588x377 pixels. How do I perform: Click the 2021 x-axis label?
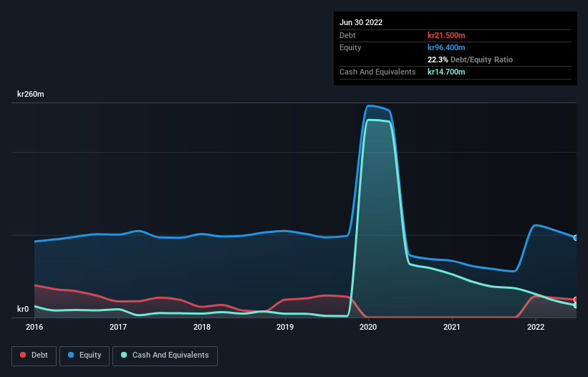pyautogui.click(x=452, y=327)
